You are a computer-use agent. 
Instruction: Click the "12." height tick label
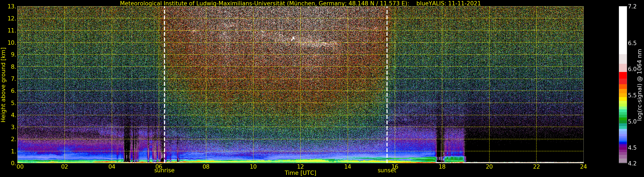(x=12, y=18)
